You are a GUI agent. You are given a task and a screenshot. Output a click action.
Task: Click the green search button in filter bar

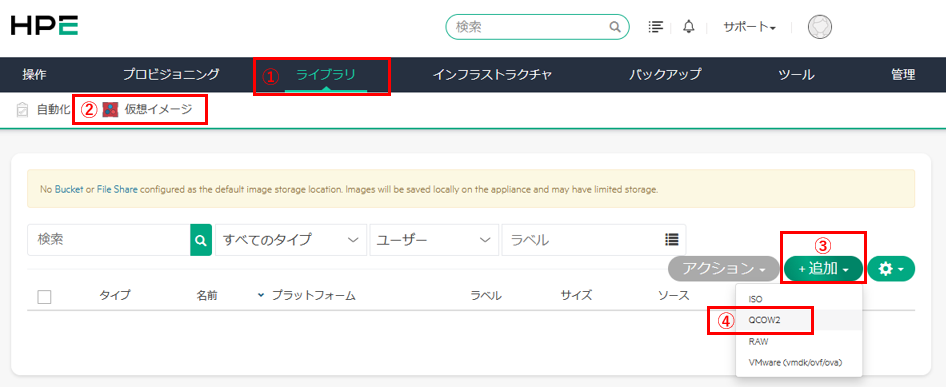[x=201, y=240]
